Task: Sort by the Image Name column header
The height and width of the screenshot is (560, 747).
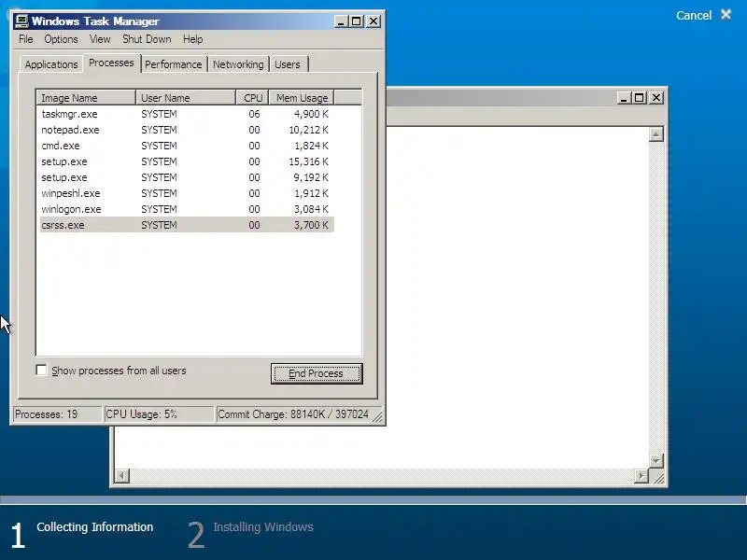Action: pyautogui.click(x=86, y=98)
